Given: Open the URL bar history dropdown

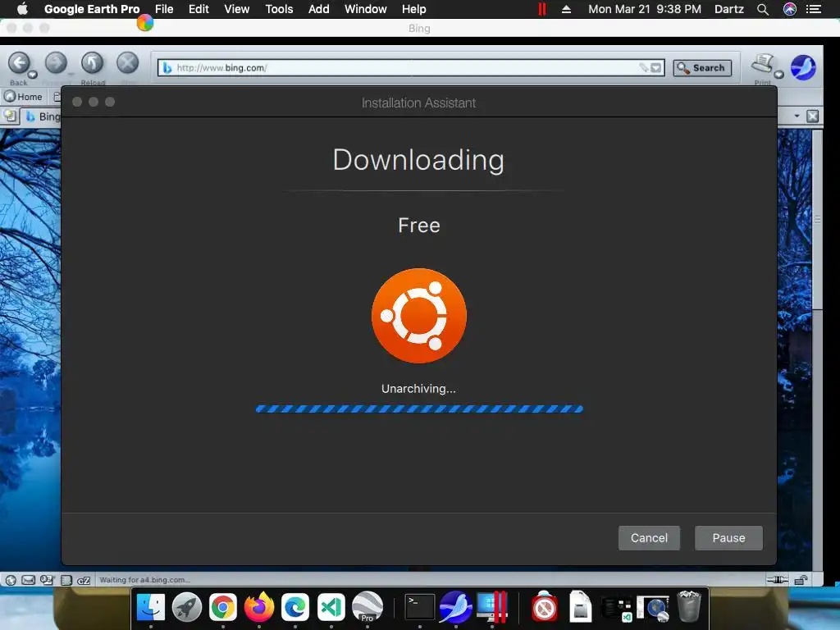Looking at the screenshot, I should [x=656, y=68].
